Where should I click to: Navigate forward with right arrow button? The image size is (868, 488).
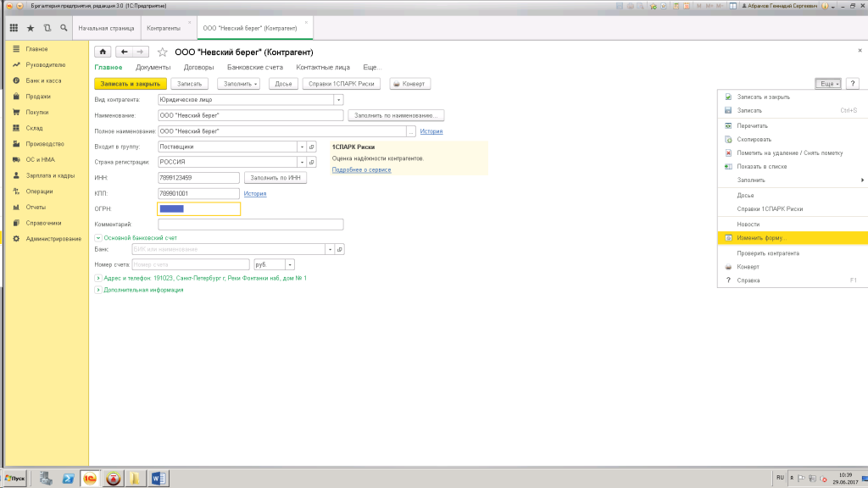point(141,52)
